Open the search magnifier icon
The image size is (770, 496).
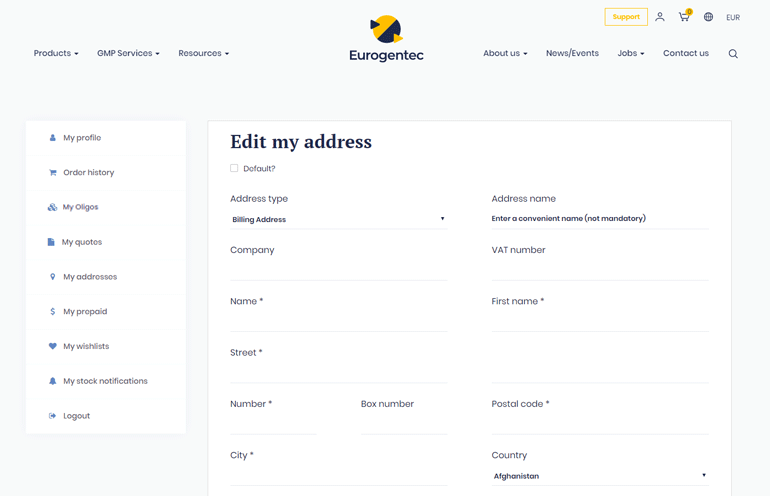(x=733, y=54)
